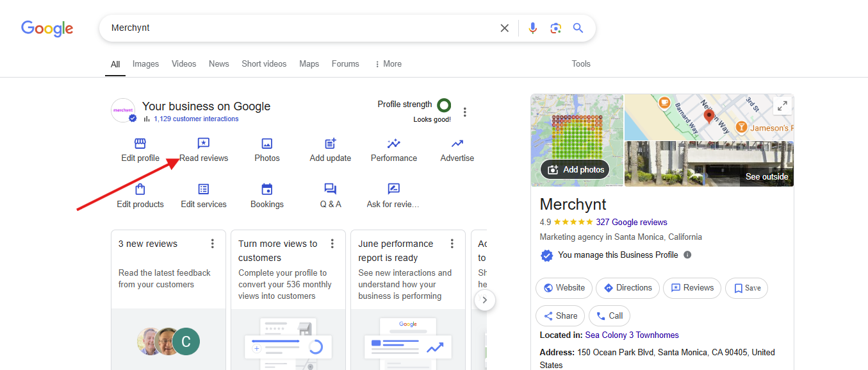The image size is (868, 370).
Task: Open the Q & A chat icon
Action: (331, 189)
